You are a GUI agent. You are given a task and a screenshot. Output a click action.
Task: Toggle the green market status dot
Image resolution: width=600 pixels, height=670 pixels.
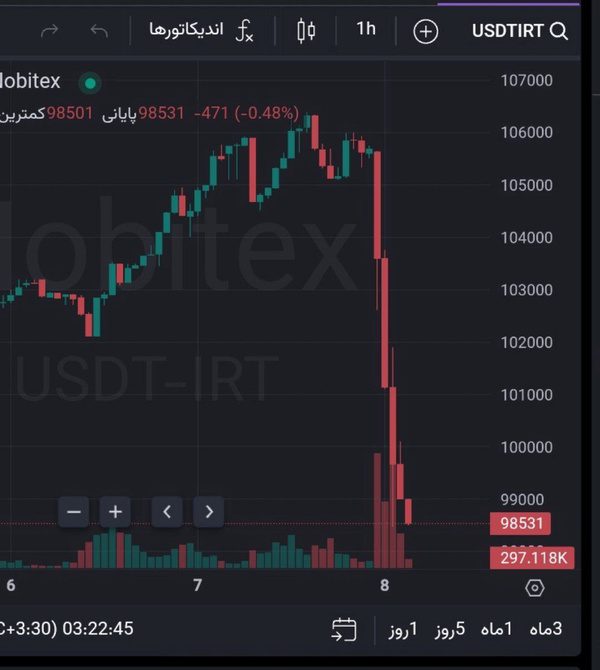[x=90, y=83]
